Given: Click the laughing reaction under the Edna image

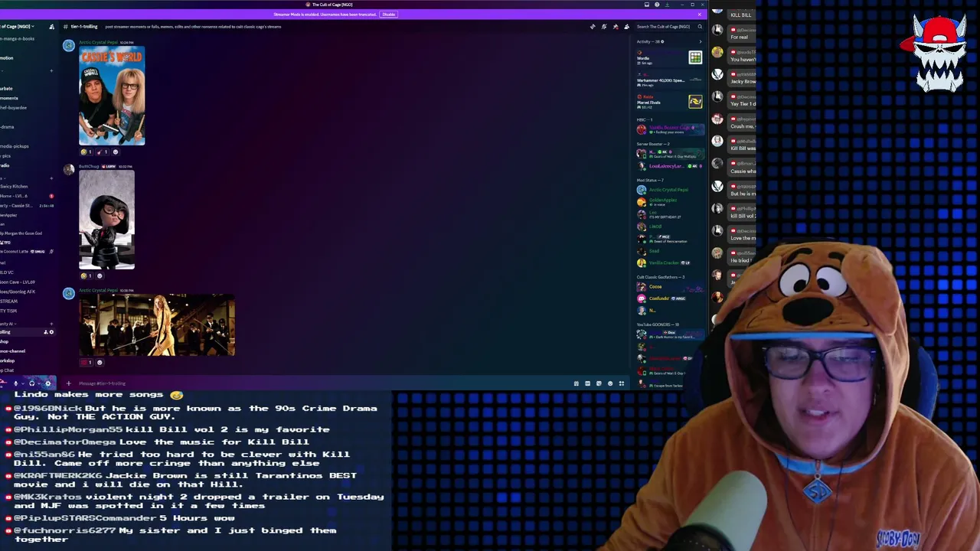Looking at the screenshot, I should [x=87, y=275].
